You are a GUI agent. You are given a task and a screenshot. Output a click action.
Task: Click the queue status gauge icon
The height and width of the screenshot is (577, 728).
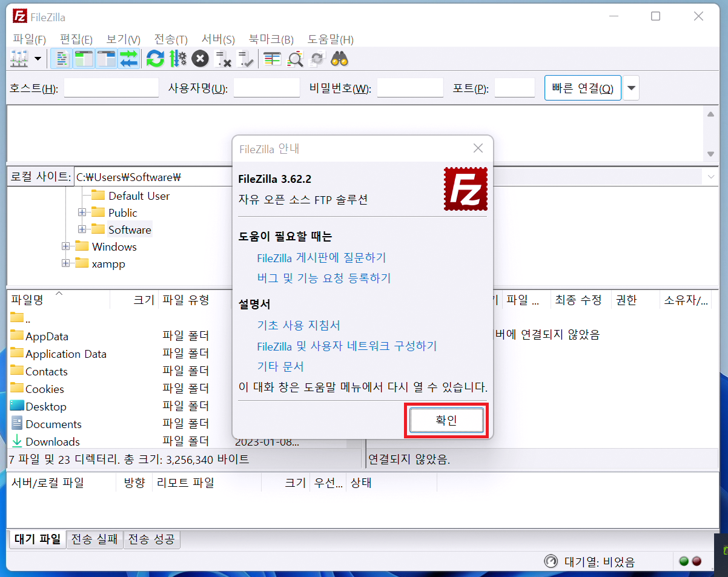pos(551,561)
